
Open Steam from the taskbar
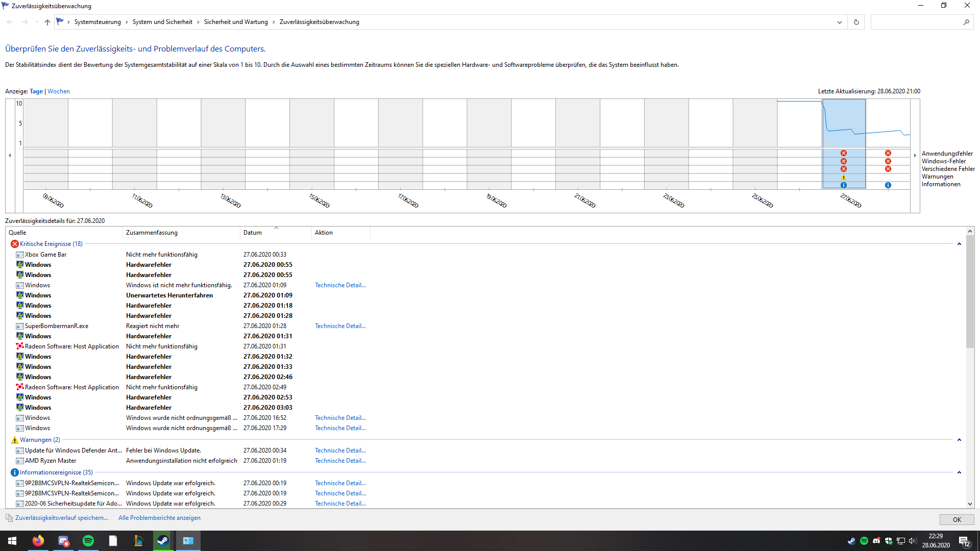pyautogui.click(x=163, y=541)
